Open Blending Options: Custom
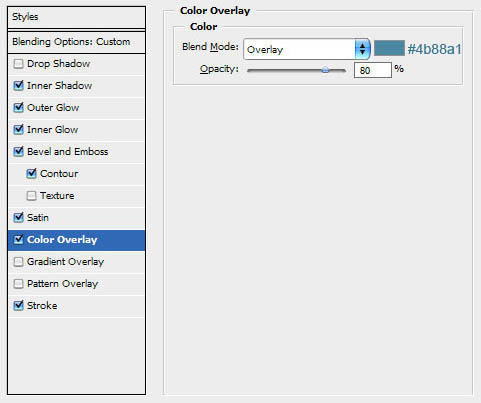The width and height of the screenshot is (481, 403). pyautogui.click(x=76, y=42)
